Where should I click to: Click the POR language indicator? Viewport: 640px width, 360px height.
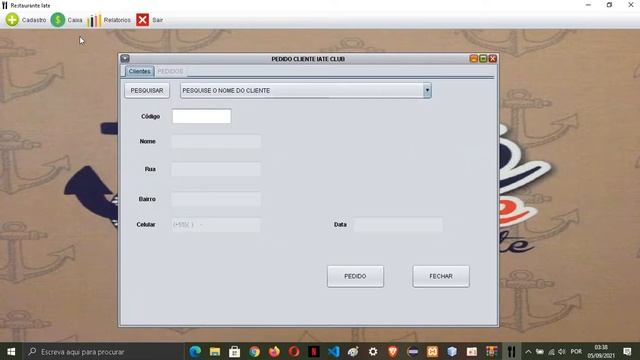576,351
